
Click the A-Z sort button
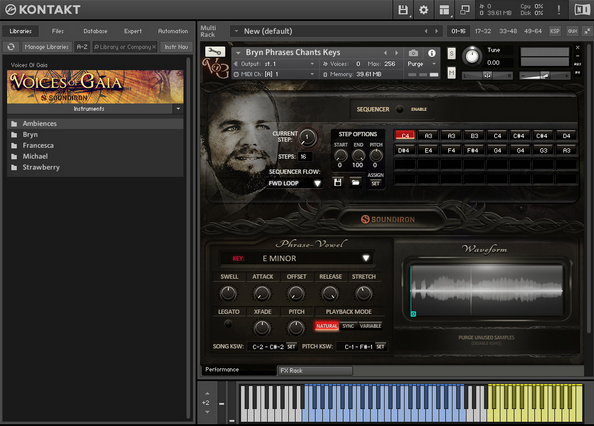[x=82, y=47]
